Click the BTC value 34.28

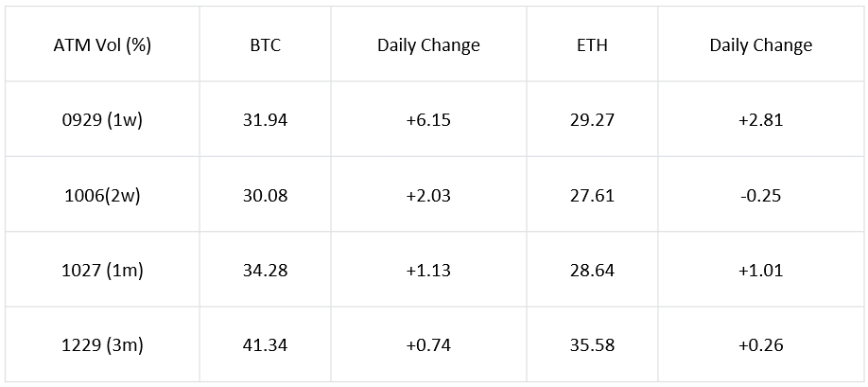(x=265, y=271)
